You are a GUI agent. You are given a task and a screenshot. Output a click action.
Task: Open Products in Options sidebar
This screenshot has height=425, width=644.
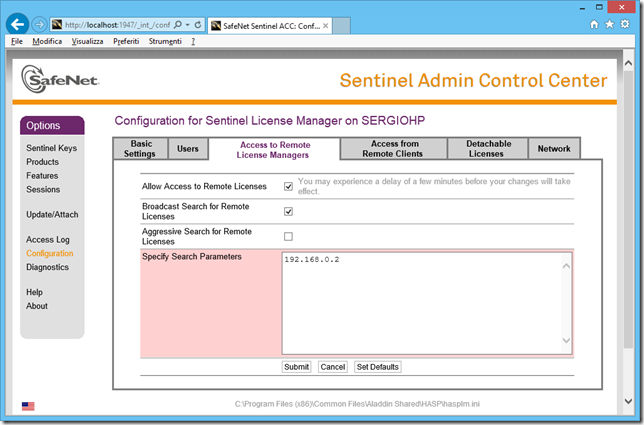point(42,162)
